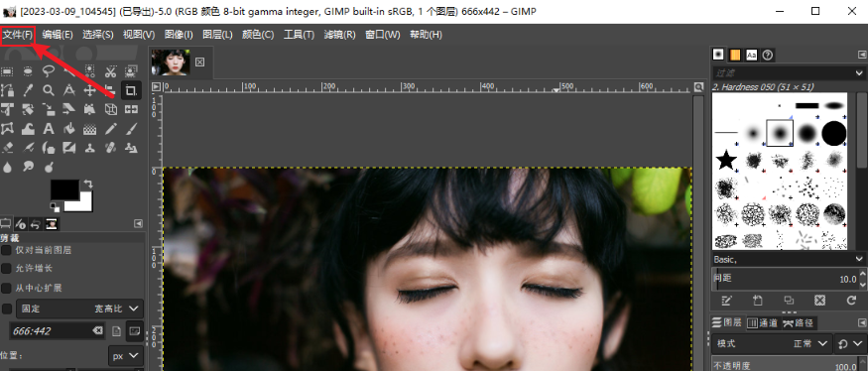Screen dimensions: 868x371
Task: Select the Pencil tool
Action: click(x=110, y=129)
